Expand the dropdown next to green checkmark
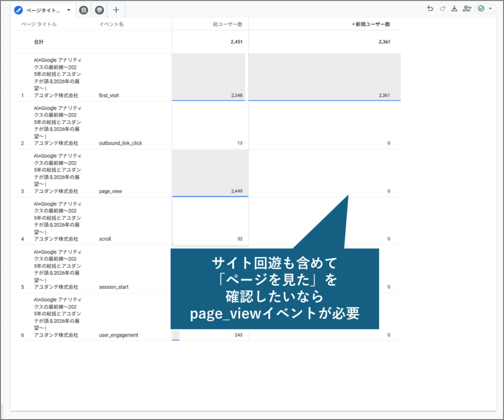504x420 pixels. pos(490,9)
